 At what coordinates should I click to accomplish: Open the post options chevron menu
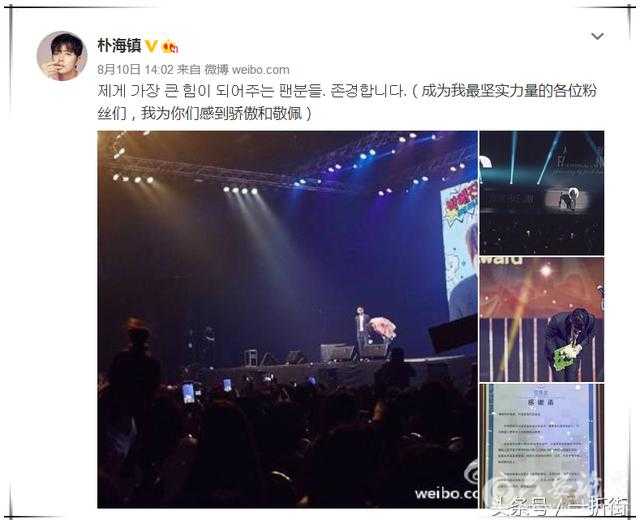(597, 36)
